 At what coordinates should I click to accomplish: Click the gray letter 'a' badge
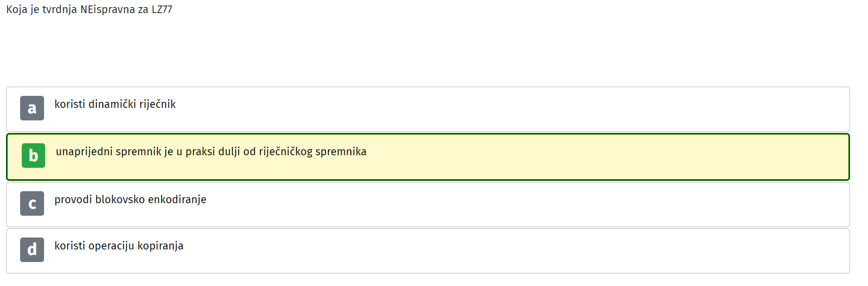32,108
